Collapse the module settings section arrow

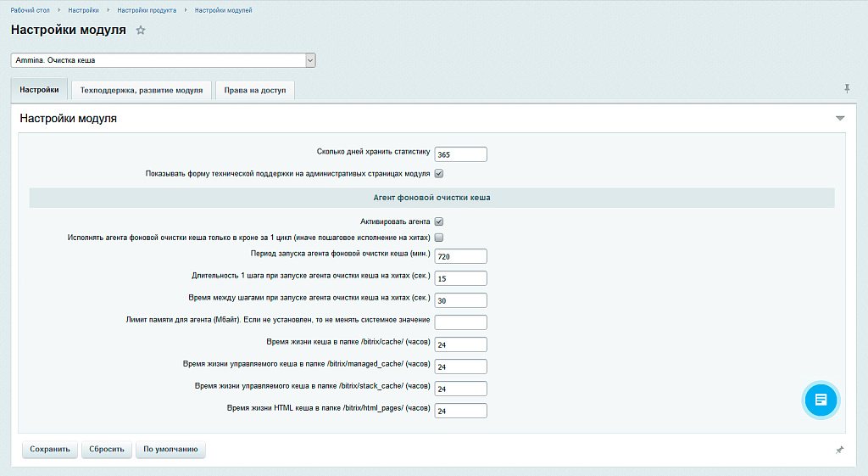840,119
